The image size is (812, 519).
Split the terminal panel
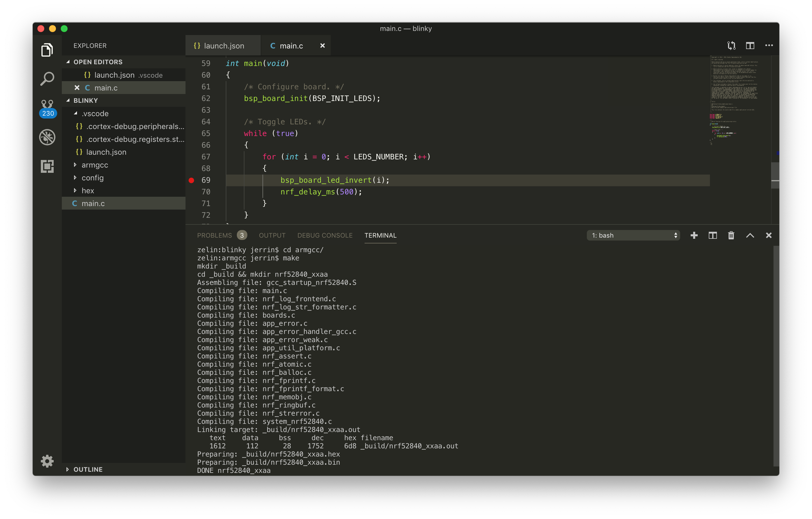click(713, 235)
